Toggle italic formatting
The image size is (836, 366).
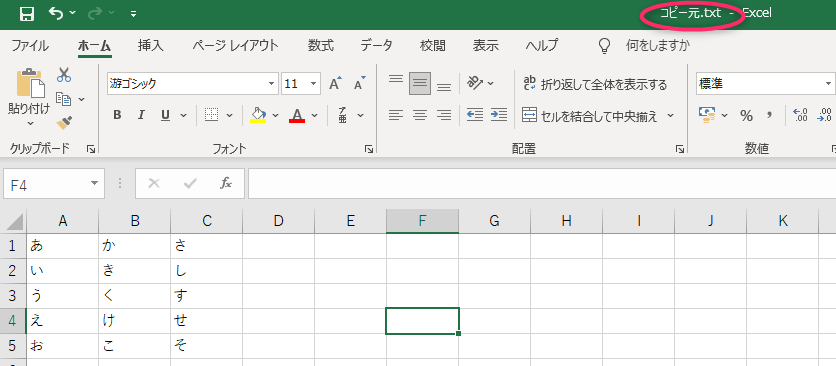pyautogui.click(x=141, y=115)
